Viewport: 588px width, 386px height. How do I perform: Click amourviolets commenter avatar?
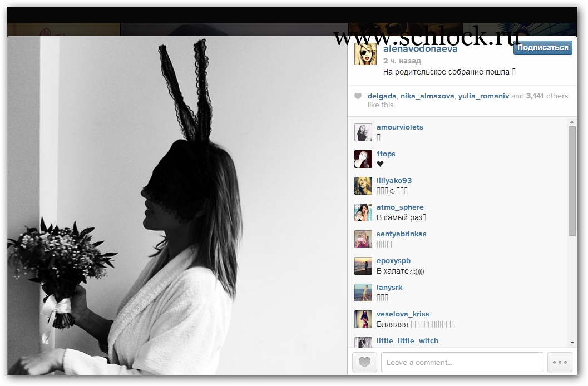pos(363,132)
